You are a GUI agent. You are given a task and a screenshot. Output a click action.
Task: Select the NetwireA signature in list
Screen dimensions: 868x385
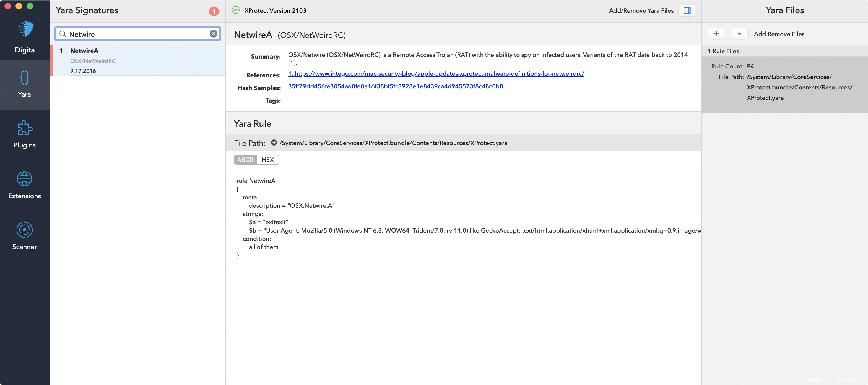coord(138,60)
